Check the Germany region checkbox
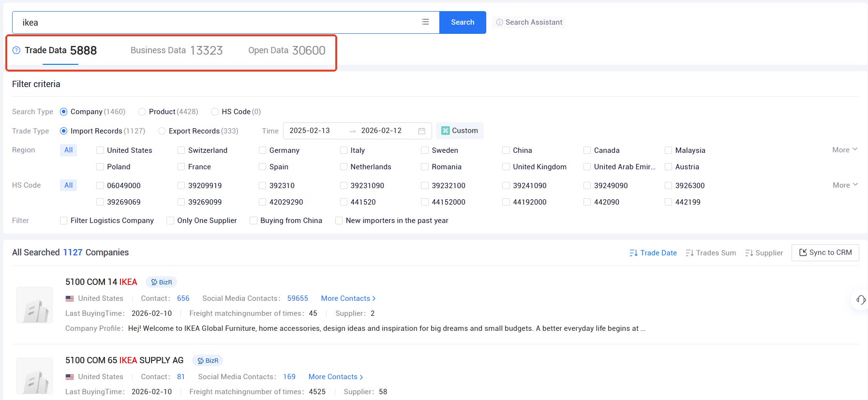Screen dimensions: 868x400 [x=262, y=150]
